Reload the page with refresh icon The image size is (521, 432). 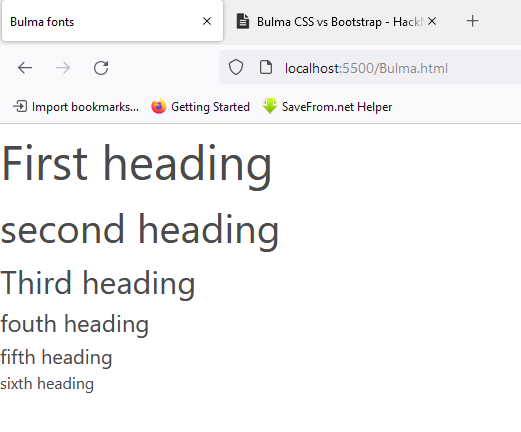101,68
